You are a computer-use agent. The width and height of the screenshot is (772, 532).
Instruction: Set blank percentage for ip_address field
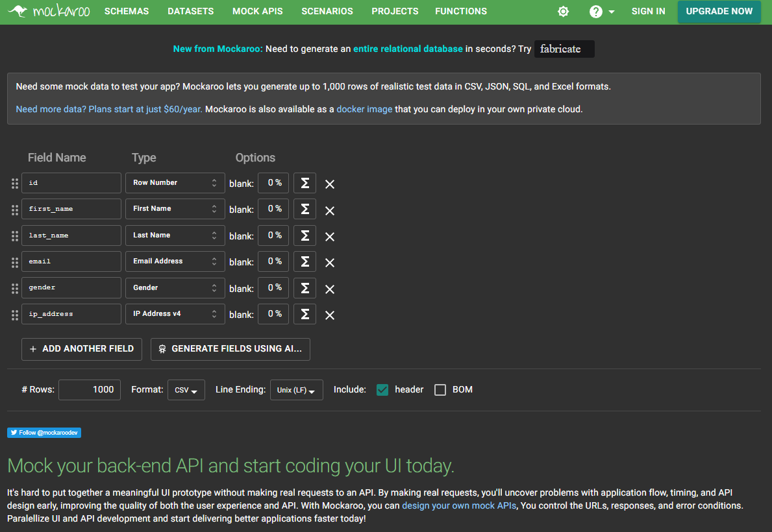coord(273,314)
